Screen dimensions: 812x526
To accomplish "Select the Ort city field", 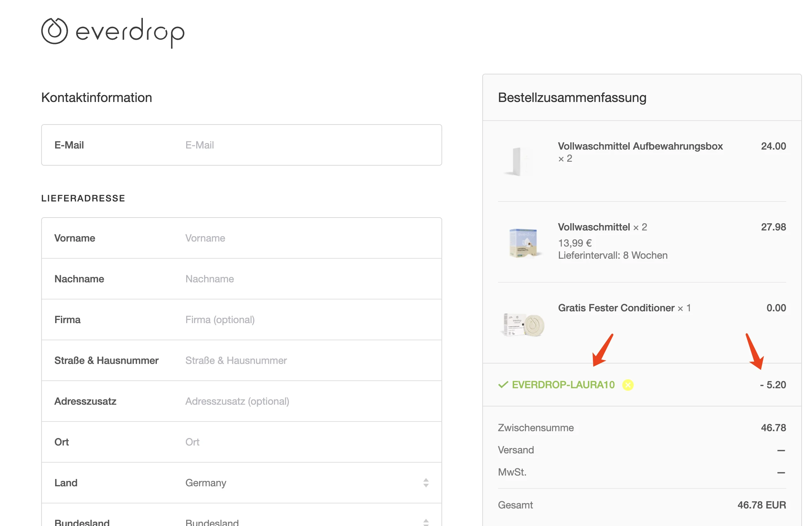I will point(242,442).
